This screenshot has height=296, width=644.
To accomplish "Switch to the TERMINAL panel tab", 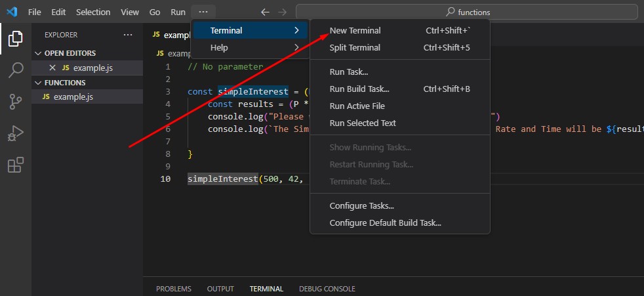I will [x=266, y=289].
